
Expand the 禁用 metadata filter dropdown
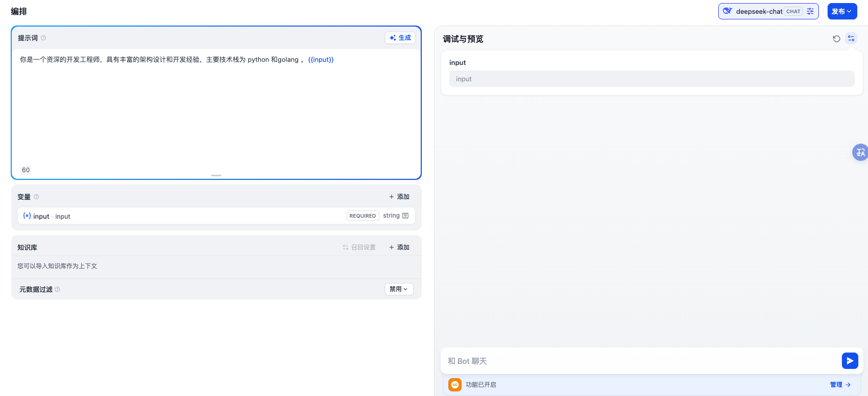[x=399, y=289]
